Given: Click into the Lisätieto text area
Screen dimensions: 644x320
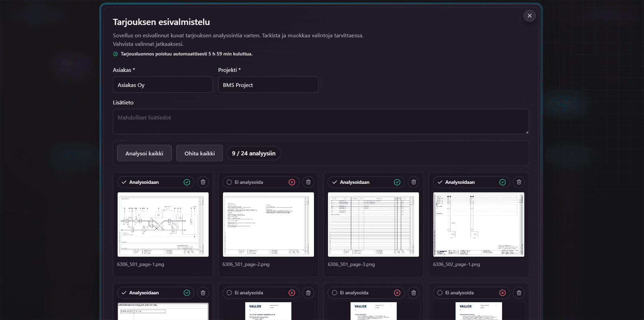Looking at the screenshot, I should click(321, 121).
